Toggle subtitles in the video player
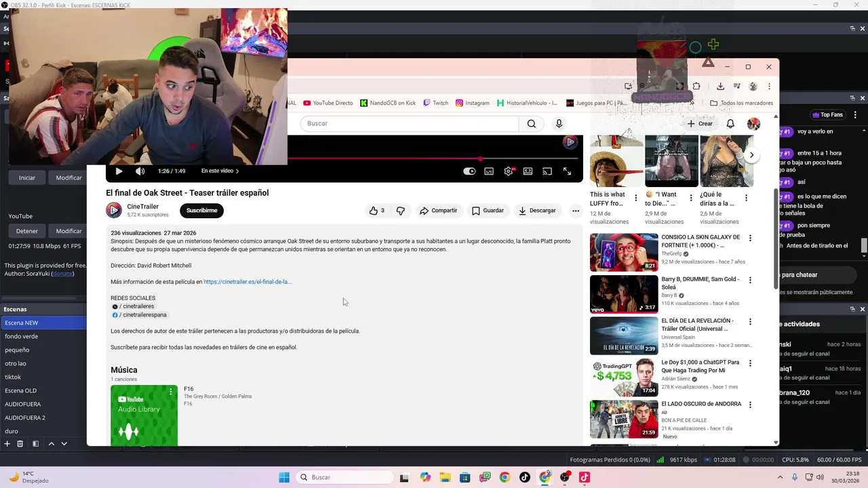Viewport: 868px width, 488px height. (489, 171)
